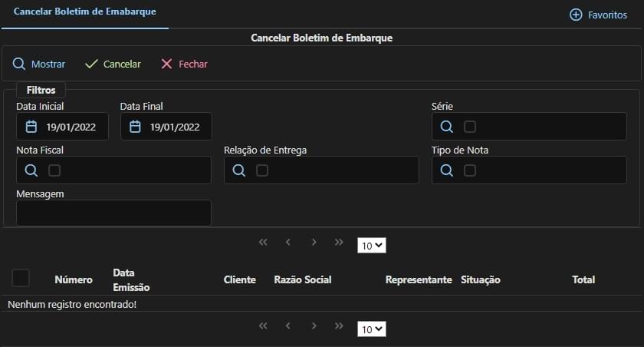The height and width of the screenshot is (347, 644).
Task: Go to first page in top pagination
Action: tap(263, 243)
